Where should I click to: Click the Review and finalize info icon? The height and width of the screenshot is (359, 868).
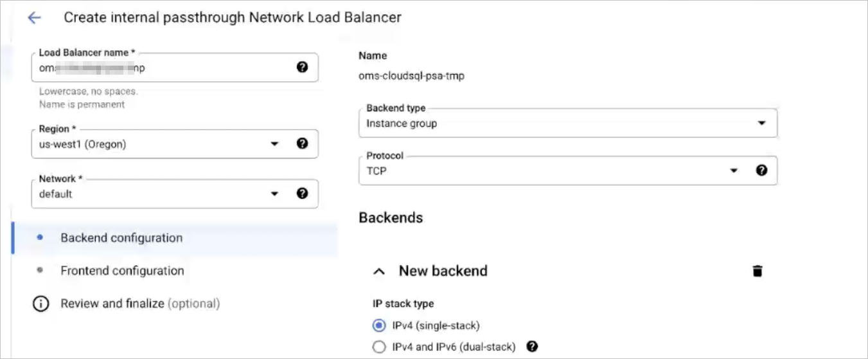pyautogui.click(x=40, y=304)
